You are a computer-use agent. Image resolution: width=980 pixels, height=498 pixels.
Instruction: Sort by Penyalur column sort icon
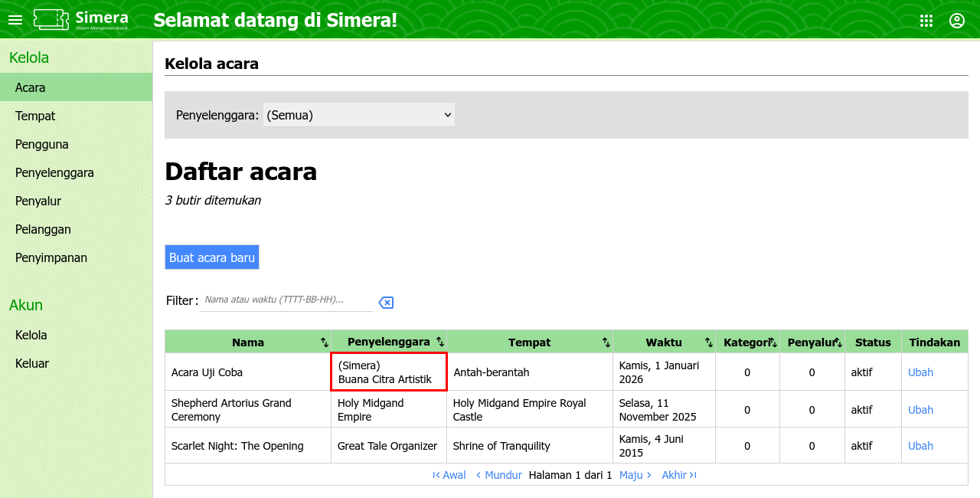click(x=838, y=342)
